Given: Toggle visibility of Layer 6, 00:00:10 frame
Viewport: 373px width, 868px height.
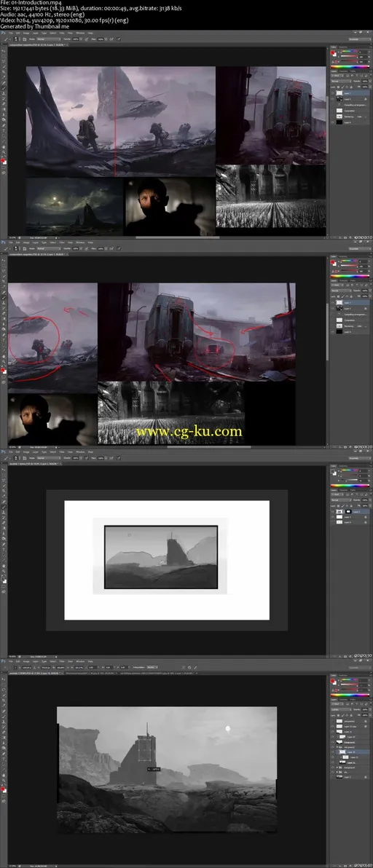Looking at the screenshot, I should click(333, 122).
